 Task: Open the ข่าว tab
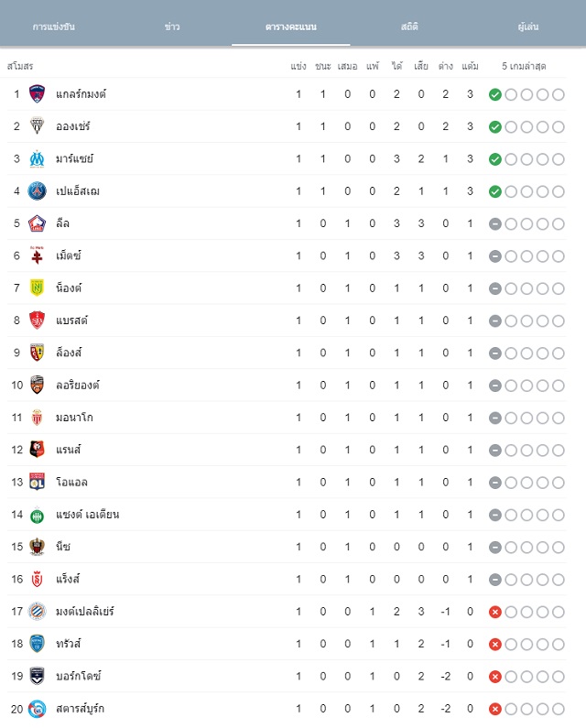172,27
